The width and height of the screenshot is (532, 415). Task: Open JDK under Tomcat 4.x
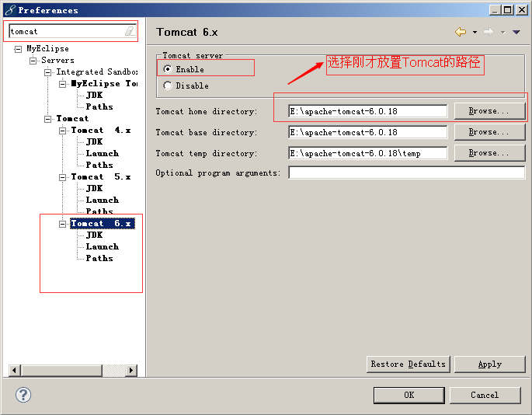pos(94,142)
